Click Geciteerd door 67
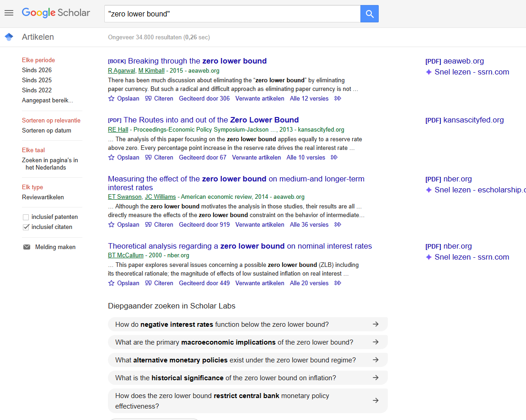The height and width of the screenshot is (420, 526). point(203,158)
